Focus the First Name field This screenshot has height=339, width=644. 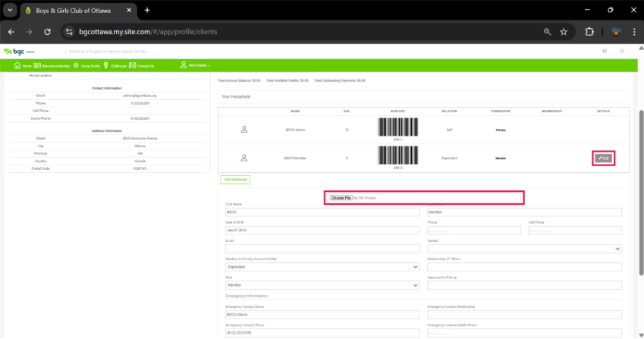(x=322, y=212)
